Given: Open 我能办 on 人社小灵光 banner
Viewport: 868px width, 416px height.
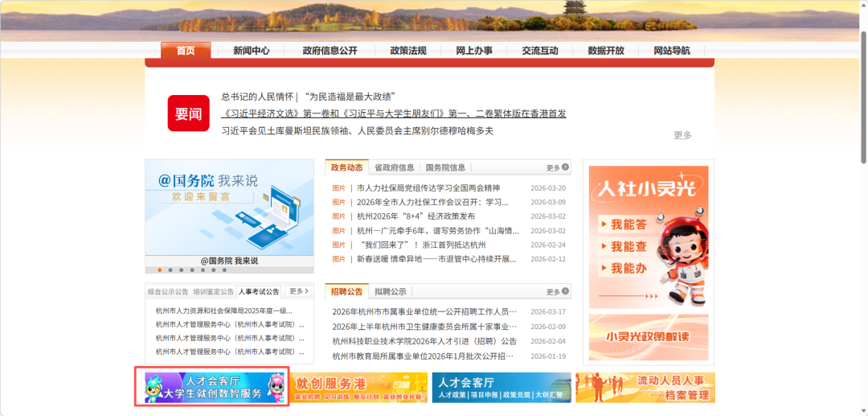Looking at the screenshot, I should [x=624, y=269].
